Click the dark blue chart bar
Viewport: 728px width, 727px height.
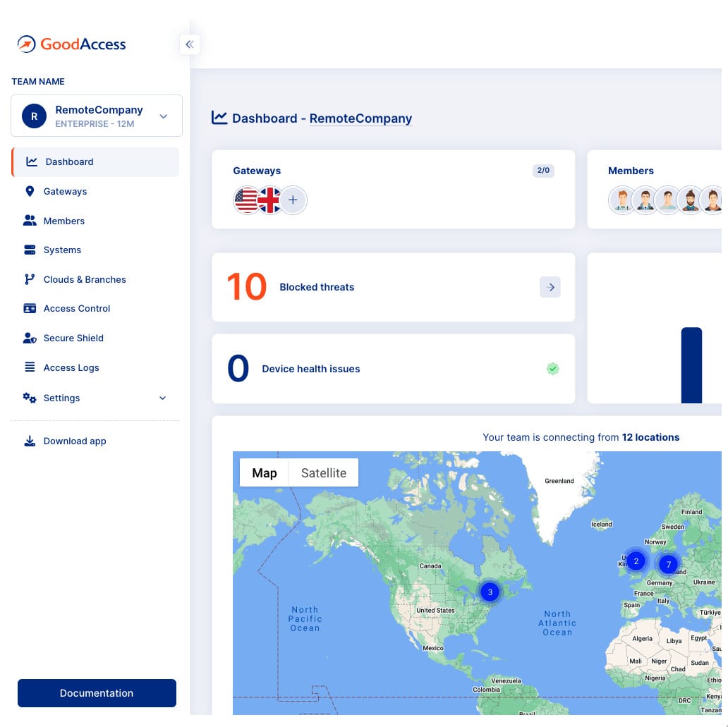point(691,365)
